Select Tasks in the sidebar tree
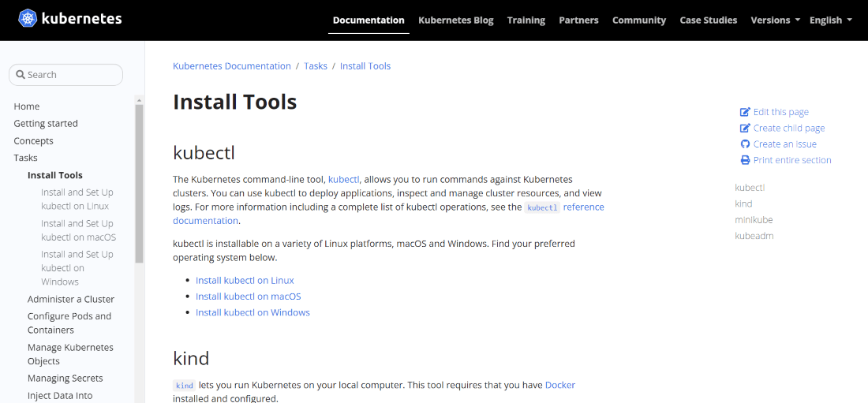Viewport: 868px width, 403px height. [25, 158]
